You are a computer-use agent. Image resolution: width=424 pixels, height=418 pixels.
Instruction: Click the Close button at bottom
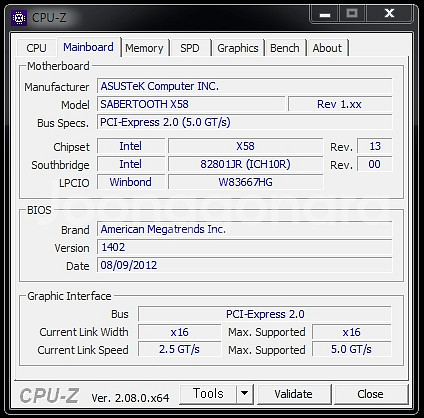[370, 394]
